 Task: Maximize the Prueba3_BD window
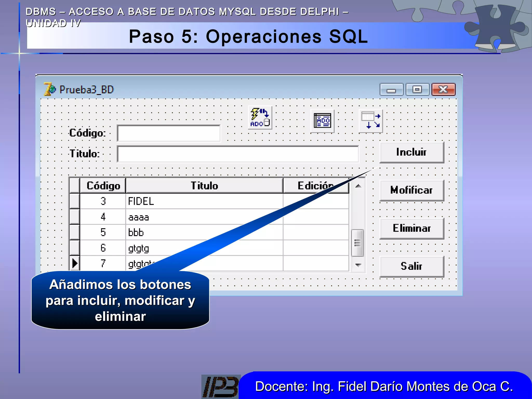point(417,90)
